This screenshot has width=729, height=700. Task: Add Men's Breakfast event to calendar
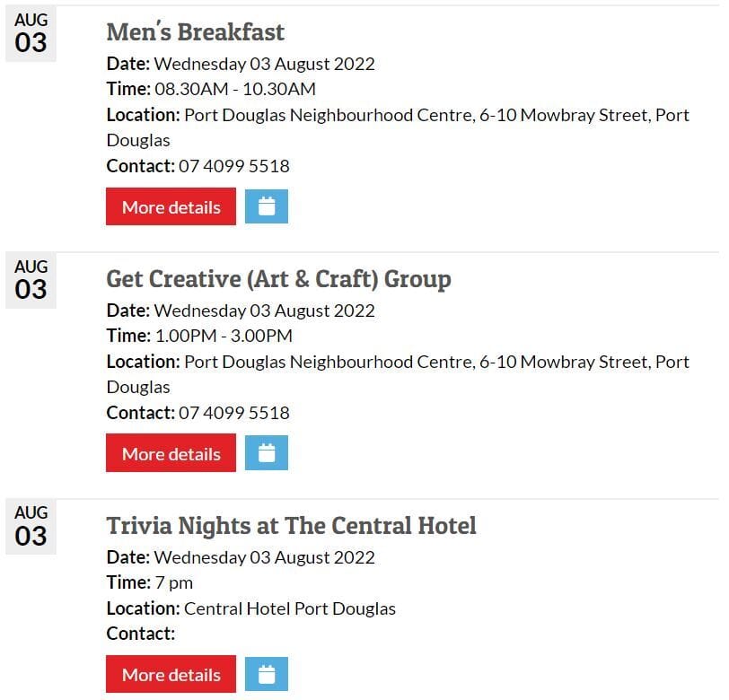(x=267, y=206)
